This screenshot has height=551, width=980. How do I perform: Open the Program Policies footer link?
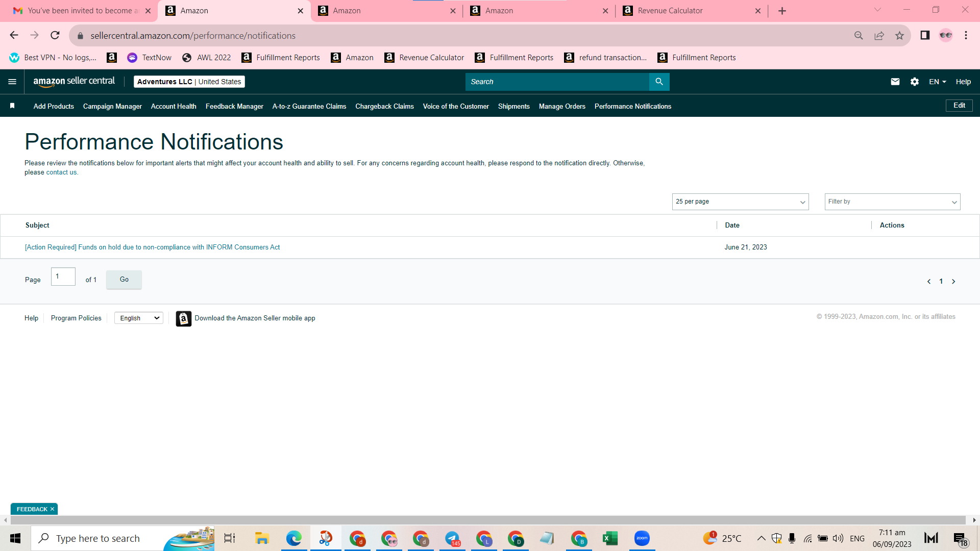point(76,318)
